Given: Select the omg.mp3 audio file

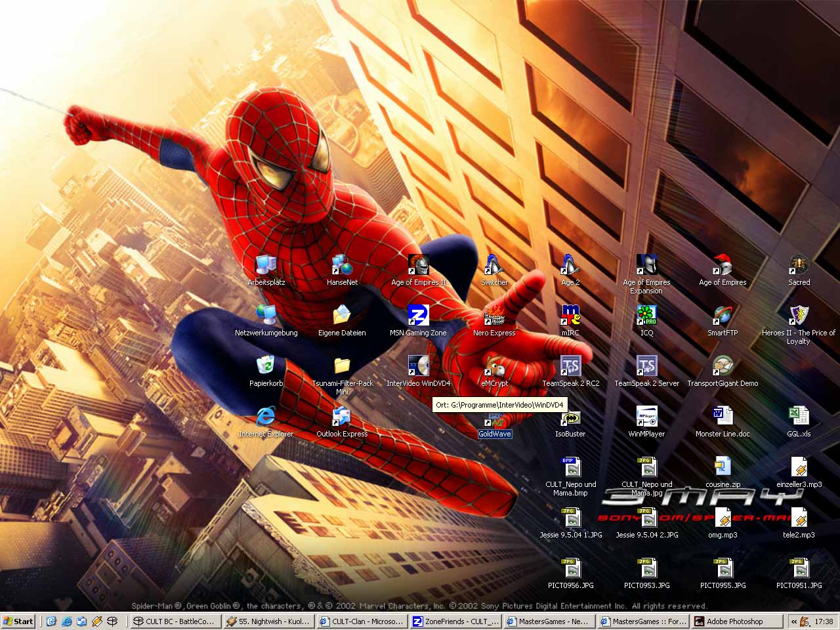Looking at the screenshot, I should [723, 523].
